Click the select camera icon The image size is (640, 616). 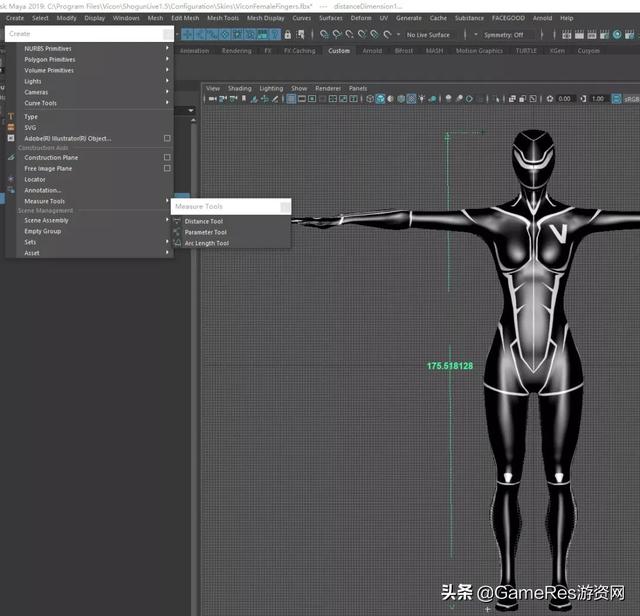pyautogui.click(x=213, y=99)
